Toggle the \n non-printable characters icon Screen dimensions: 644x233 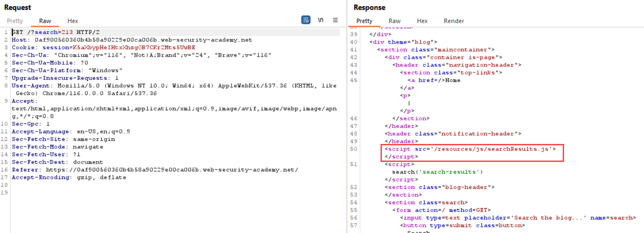[321, 20]
